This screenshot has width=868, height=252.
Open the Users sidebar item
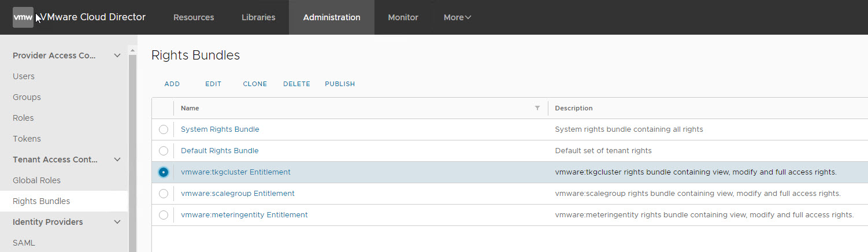point(24,76)
